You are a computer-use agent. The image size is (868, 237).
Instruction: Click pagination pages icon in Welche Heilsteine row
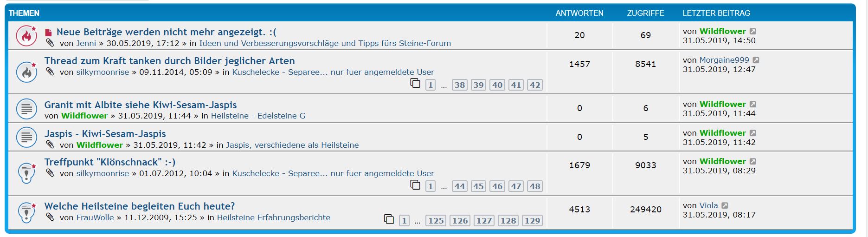click(x=389, y=219)
